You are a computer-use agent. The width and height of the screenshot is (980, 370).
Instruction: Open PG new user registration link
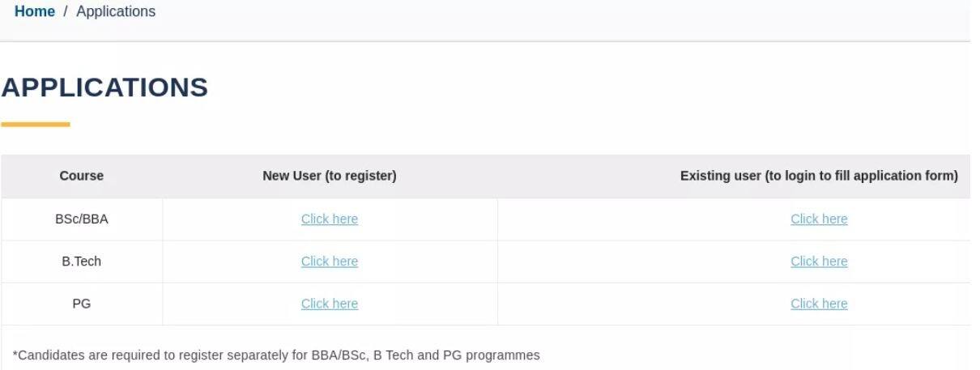pyautogui.click(x=329, y=304)
